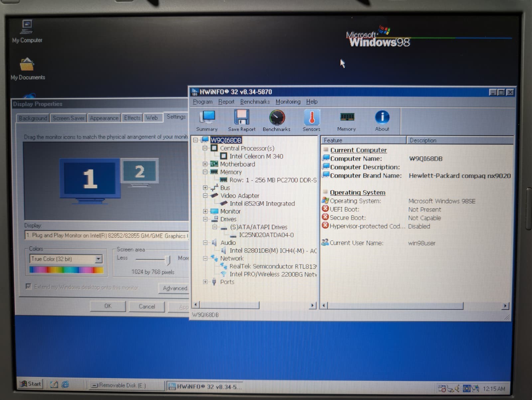Open the Start menu

[31, 384]
